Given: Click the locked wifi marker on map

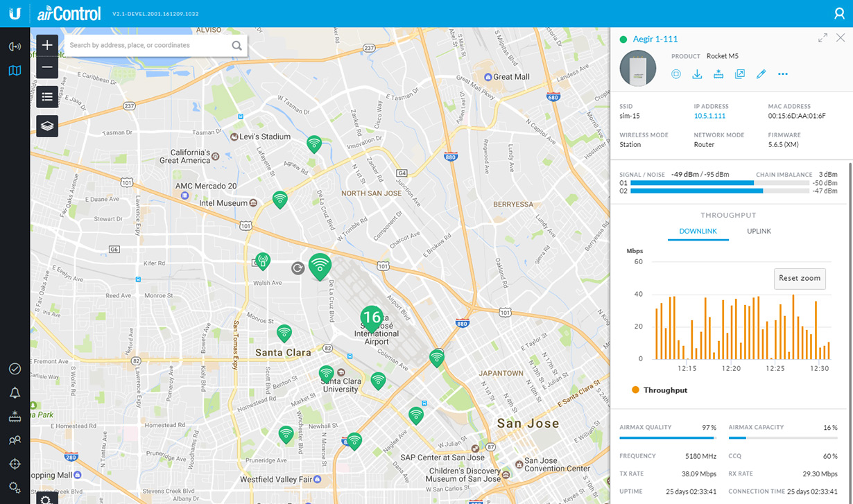Looking at the screenshot, I should pos(262,261).
